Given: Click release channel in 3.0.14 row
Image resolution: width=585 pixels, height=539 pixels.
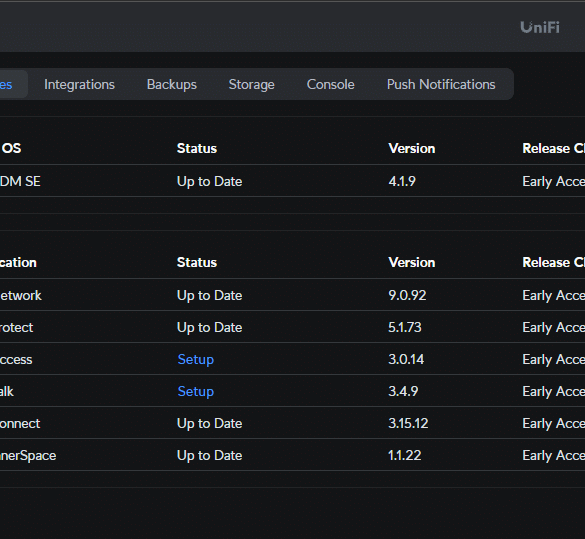Looking at the screenshot, I should (x=554, y=360).
